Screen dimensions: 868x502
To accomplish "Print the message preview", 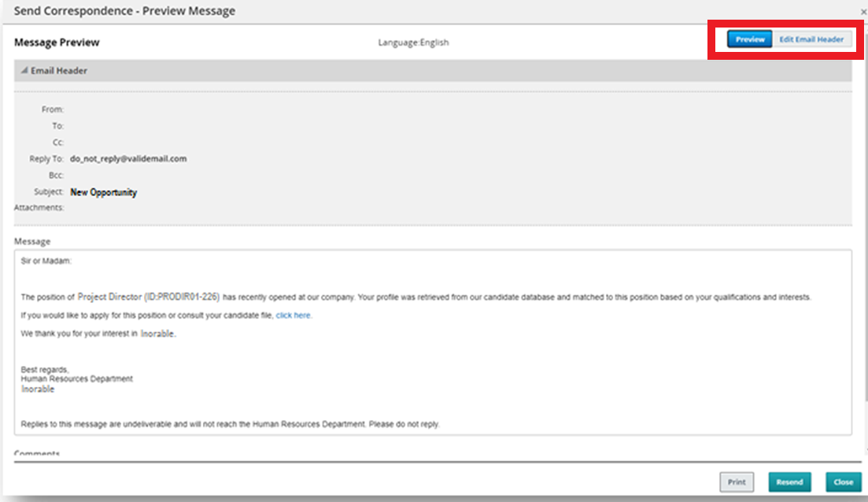I will point(736,482).
